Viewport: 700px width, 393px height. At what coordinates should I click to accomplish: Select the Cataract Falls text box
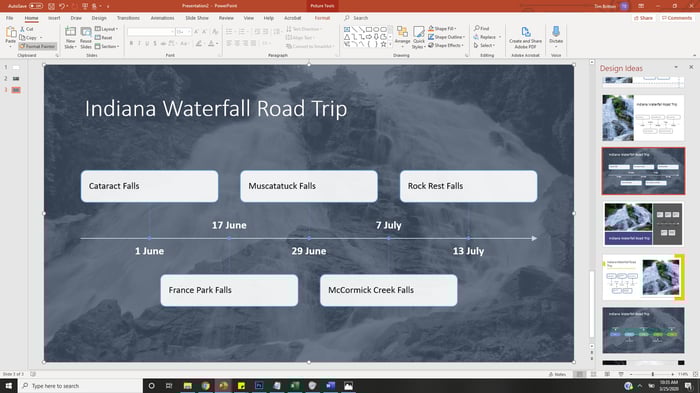pos(150,186)
